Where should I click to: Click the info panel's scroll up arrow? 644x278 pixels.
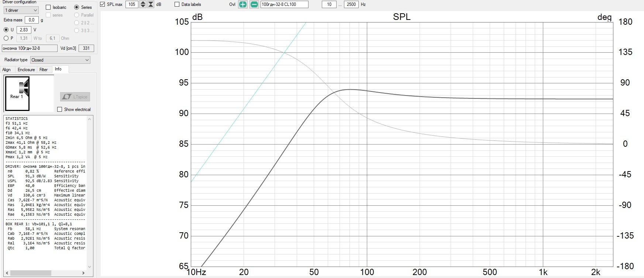pyautogui.click(x=89, y=119)
